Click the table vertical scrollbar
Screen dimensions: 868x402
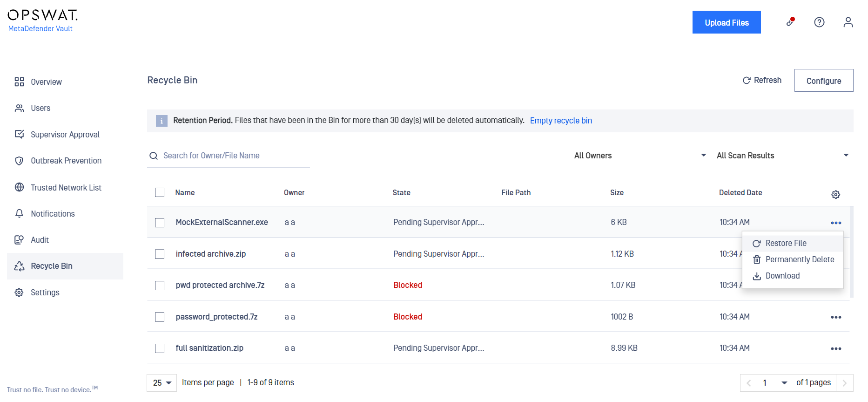(852, 252)
